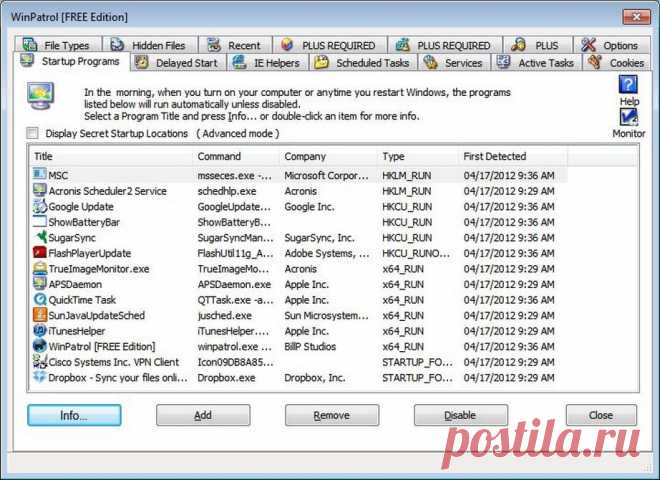660x480 pixels.
Task: Click the iTunesHelper row icon
Action: pos(40,331)
